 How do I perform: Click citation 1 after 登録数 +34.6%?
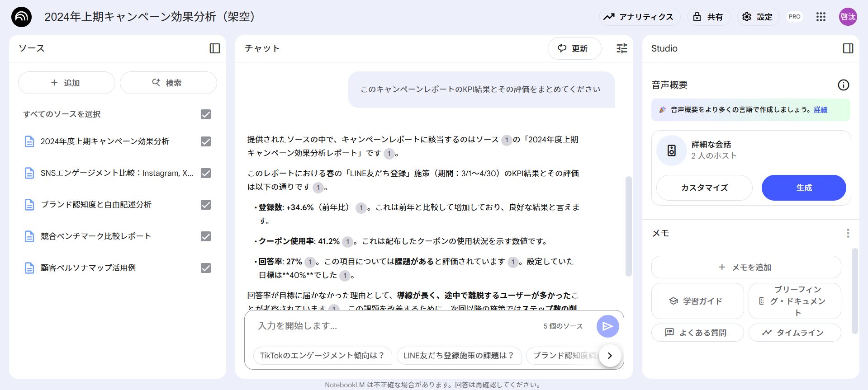click(x=361, y=208)
